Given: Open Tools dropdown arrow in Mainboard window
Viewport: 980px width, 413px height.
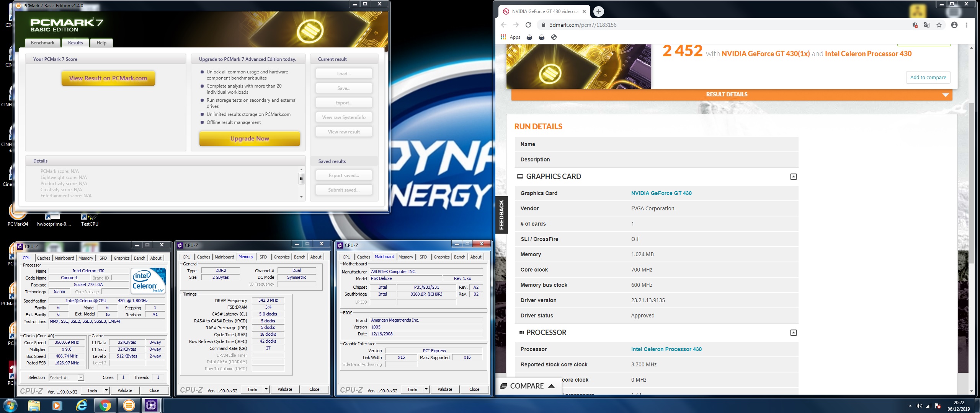Looking at the screenshot, I should (426, 389).
